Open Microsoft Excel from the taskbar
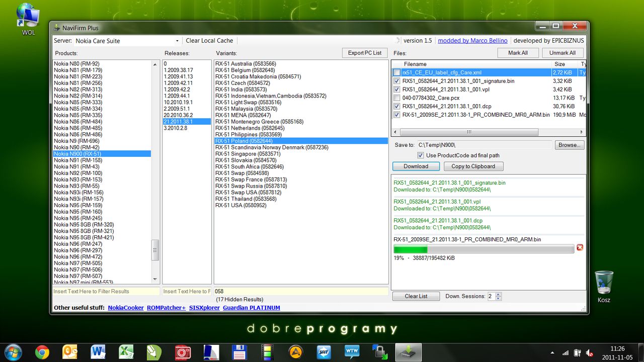This screenshot has height=362, width=644. coord(126,352)
